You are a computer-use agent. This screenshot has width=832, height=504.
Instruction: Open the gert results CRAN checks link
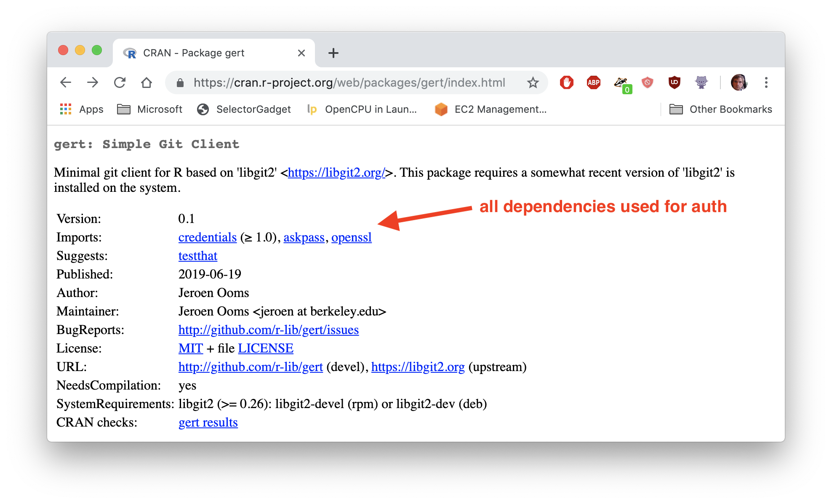pos(208,422)
